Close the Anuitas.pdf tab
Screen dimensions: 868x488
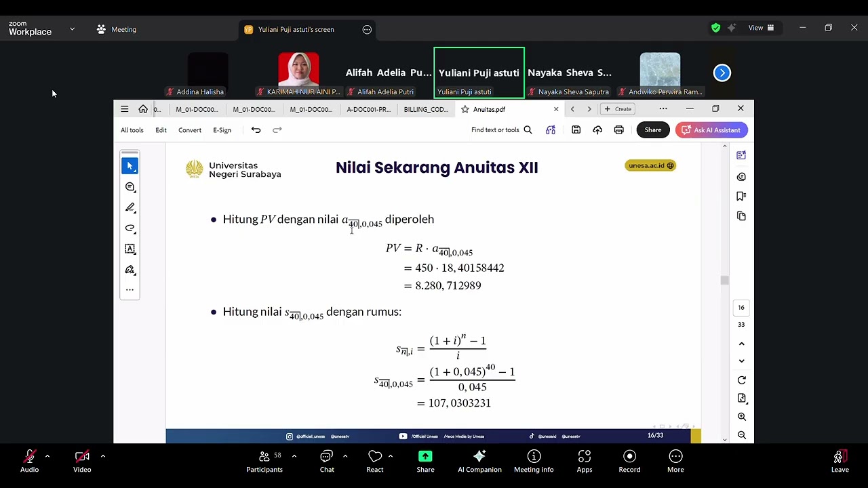(x=556, y=109)
